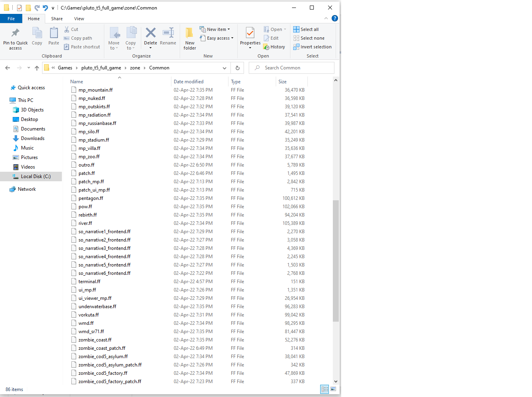The height and width of the screenshot is (397, 532).
Task: Click zone in the breadcrumb path
Action: [135, 68]
